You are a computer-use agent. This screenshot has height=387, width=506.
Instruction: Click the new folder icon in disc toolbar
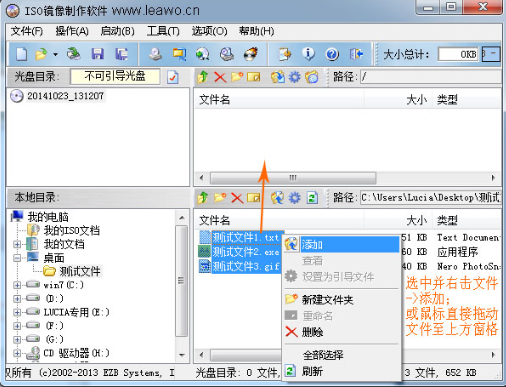pos(237,77)
